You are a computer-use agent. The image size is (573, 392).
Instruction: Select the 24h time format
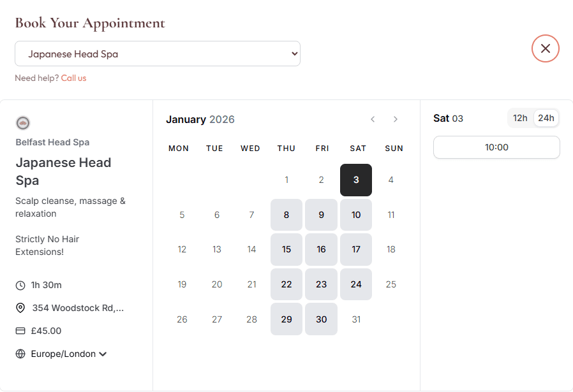coord(546,118)
